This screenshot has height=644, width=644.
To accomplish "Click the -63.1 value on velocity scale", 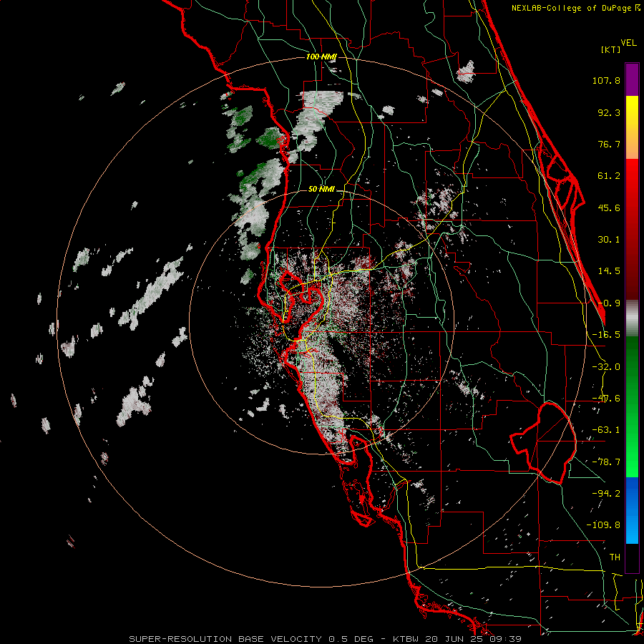I will click(x=606, y=430).
